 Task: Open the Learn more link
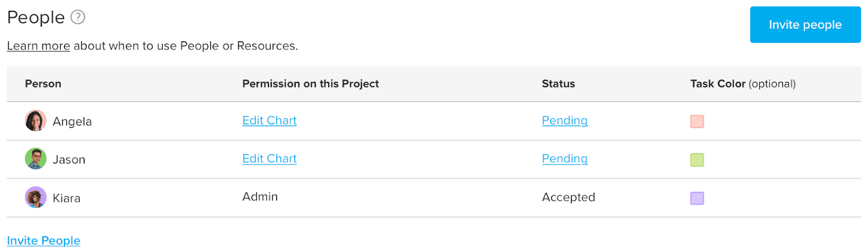[39, 46]
